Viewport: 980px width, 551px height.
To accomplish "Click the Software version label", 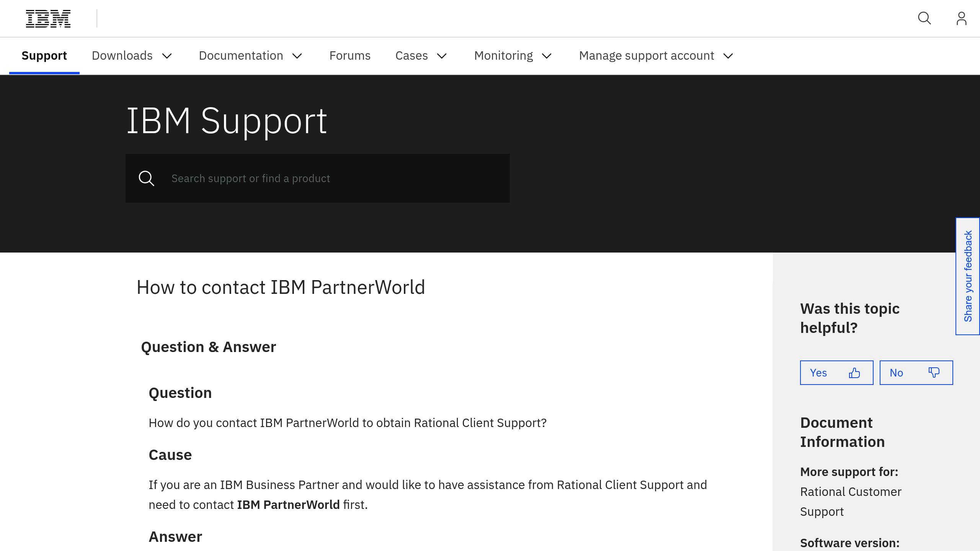I will [x=850, y=543].
